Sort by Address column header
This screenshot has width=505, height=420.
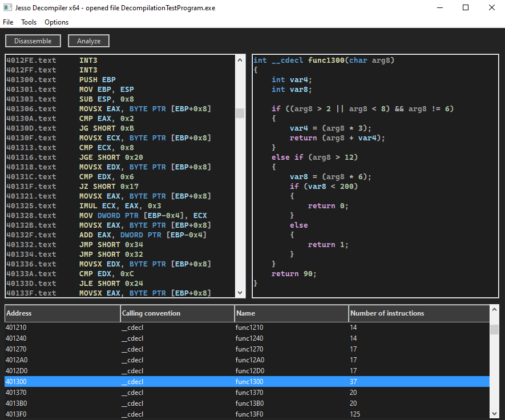point(62,313)
